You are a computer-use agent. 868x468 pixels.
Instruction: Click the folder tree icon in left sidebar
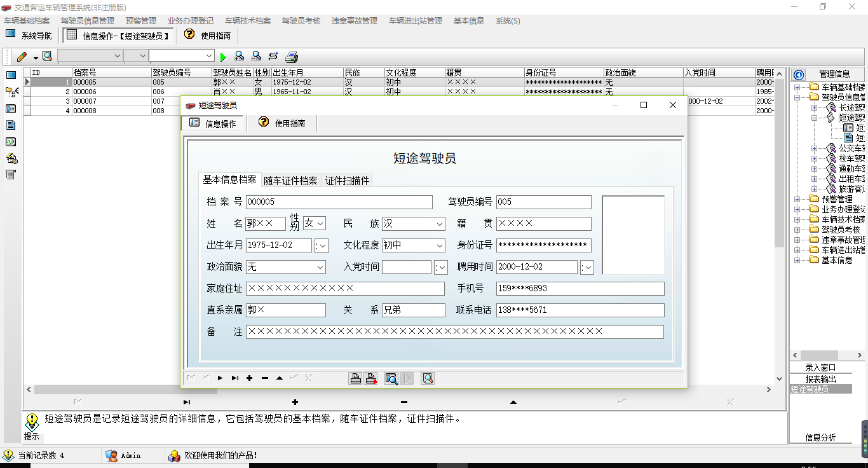click(x=11, y=92)
